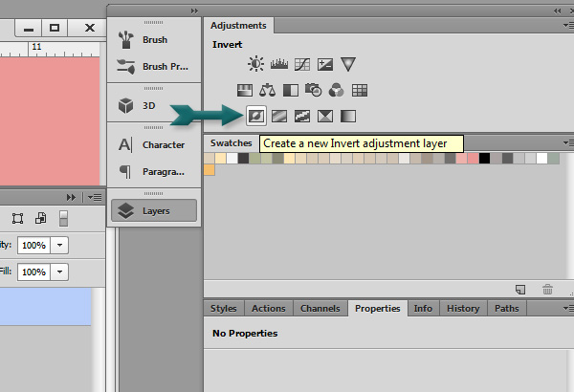The width and height of the screenshot is (574, 392).
Task: Close the document window
Action: [90, 28]
